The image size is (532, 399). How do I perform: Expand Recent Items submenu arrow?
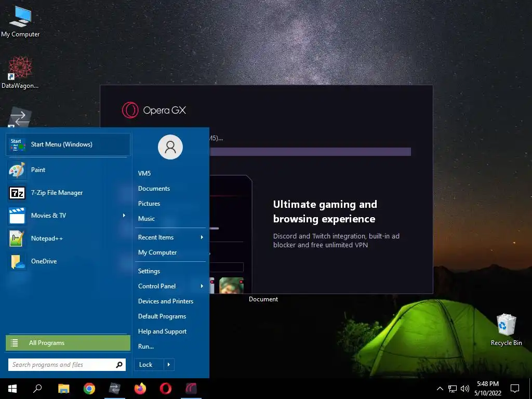(202, 237)
